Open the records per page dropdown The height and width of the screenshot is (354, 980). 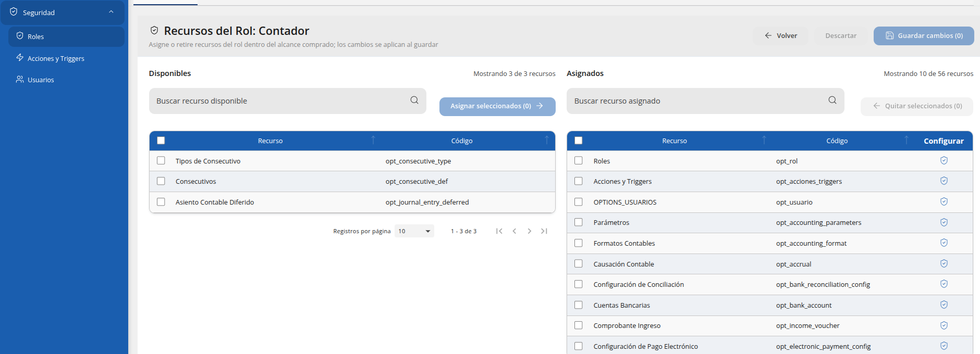click(414, 231)
